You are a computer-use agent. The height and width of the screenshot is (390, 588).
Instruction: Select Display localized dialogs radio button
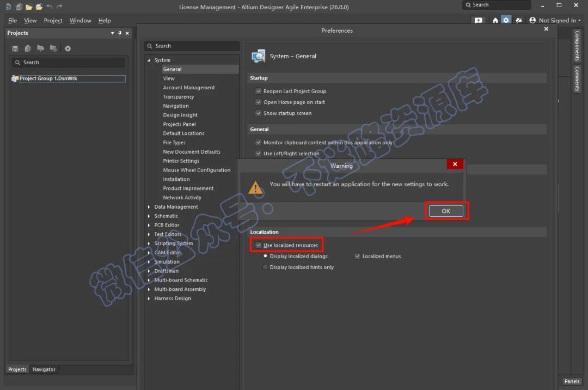click(x=266, y=256)
